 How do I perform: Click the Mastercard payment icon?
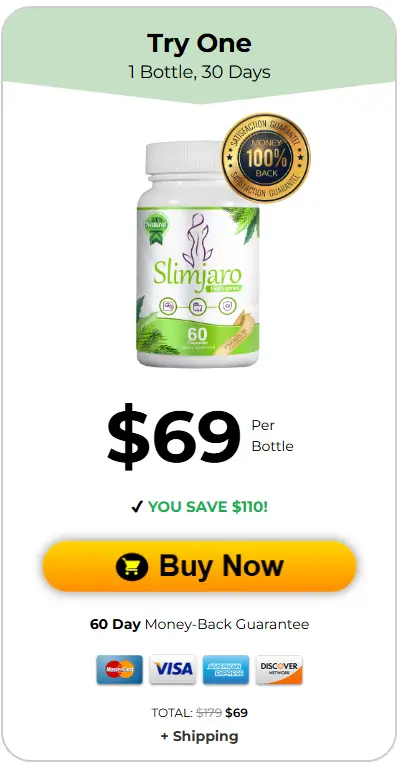point(119,669)
